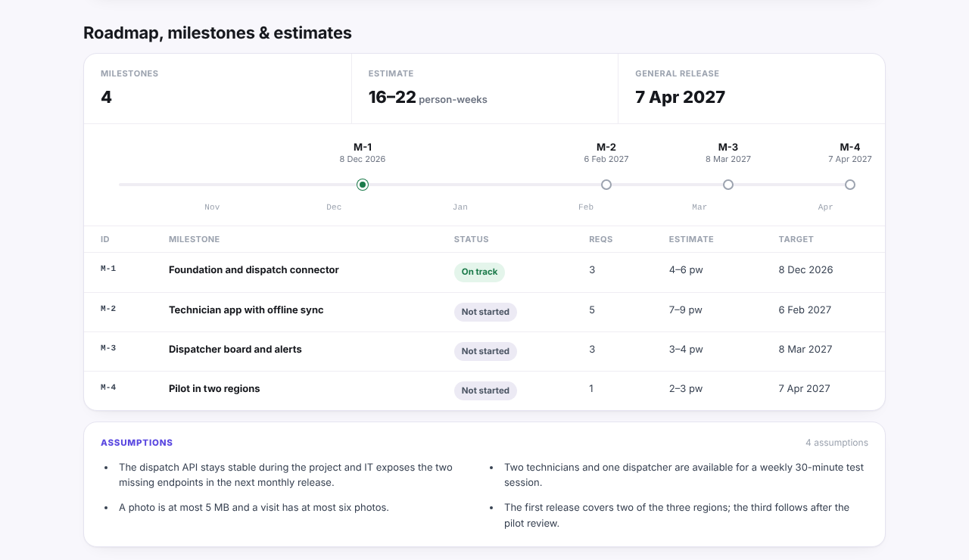
Task: Click the 'Roadmap, milestones & estimates' heading
Action: point(217,33)
